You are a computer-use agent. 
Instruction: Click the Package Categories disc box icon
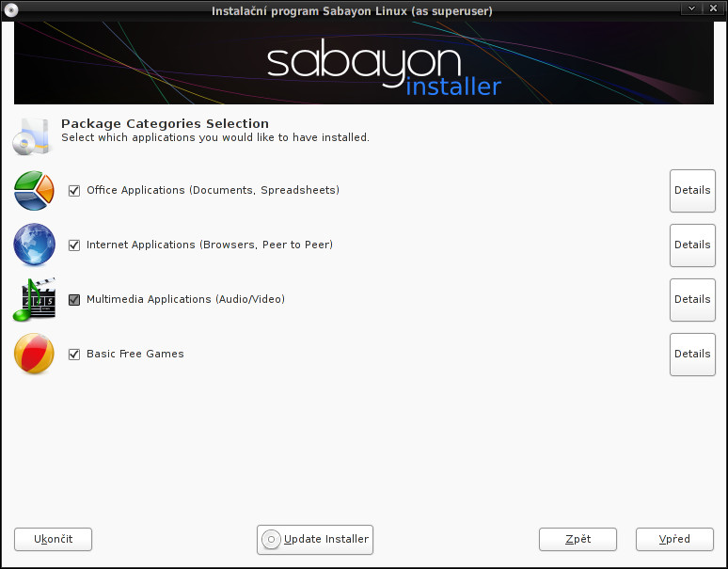[31, 136]
